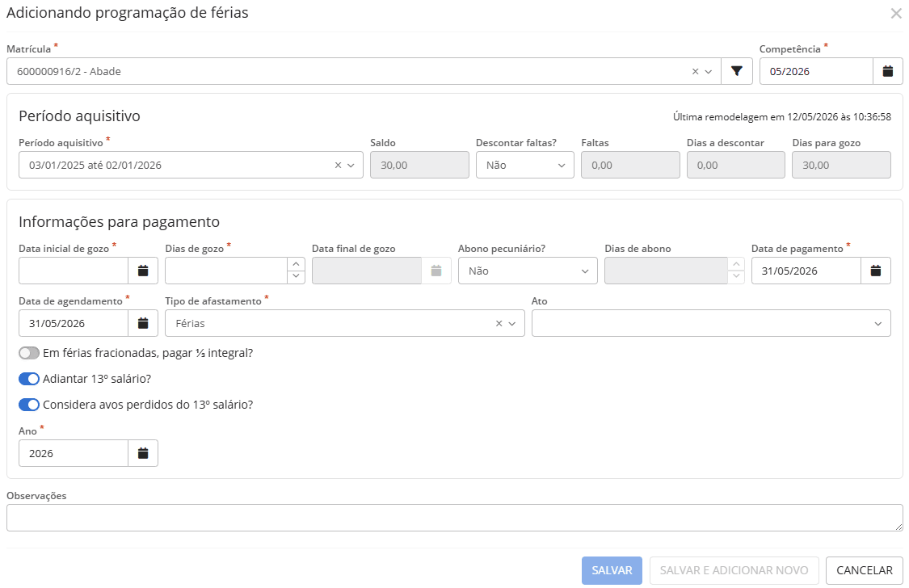Expand the Período aquisitivo dropdown
This screenshot has width=909, height=588.
click(351, 165)
